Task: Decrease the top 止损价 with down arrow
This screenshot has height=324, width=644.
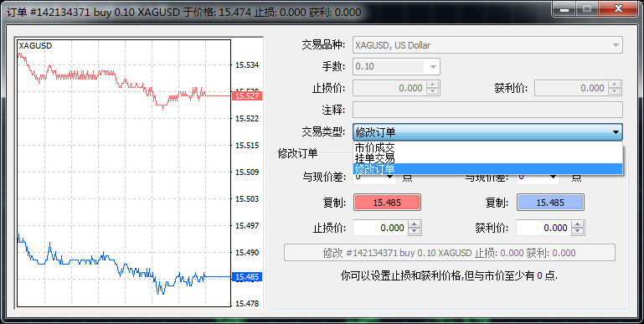Action: 433,91
